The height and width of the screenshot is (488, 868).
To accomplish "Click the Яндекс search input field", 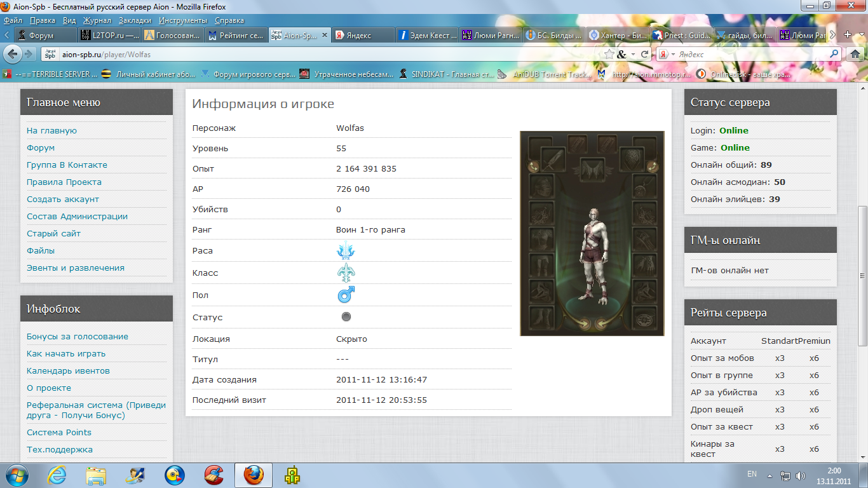I will coord(752,55).
